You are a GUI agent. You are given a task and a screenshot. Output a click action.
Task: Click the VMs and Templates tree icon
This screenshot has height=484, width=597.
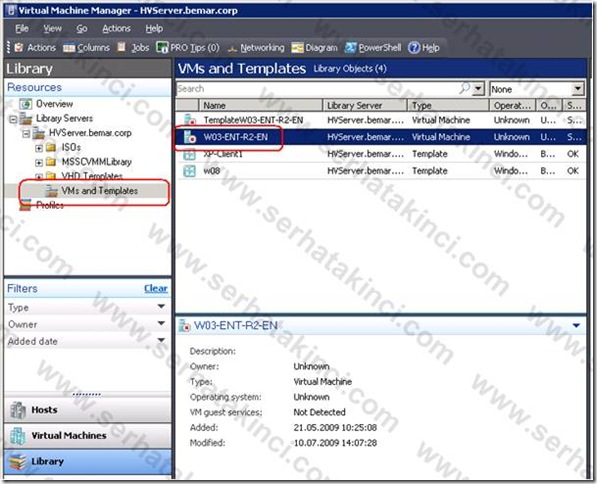tap(51, 191)
